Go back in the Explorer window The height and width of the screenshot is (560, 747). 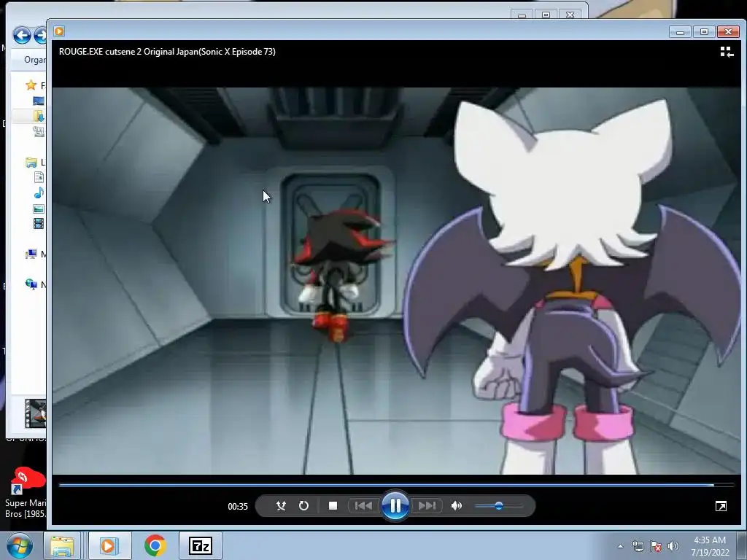click(22, 35)
